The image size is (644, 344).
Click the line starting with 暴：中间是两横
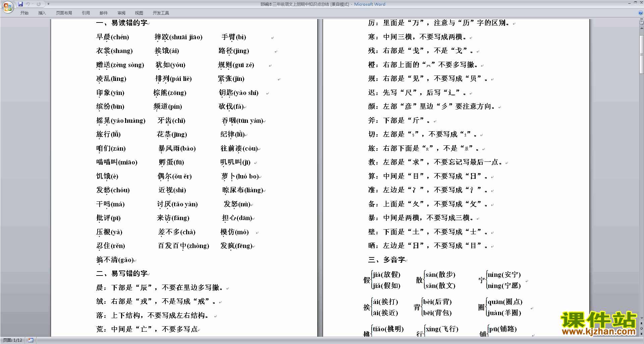(421, 218)
